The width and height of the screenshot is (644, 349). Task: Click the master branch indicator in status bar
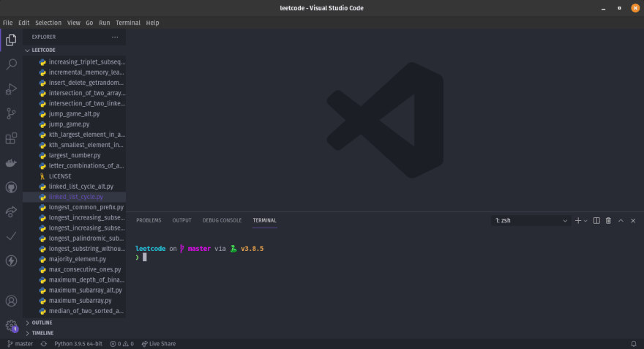coord(20,344)
